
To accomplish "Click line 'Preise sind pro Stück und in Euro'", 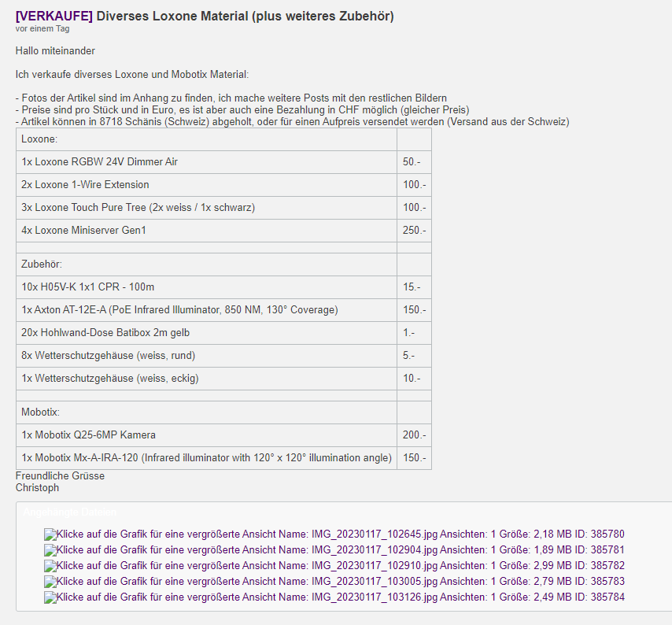I will (x=242, y=109).
